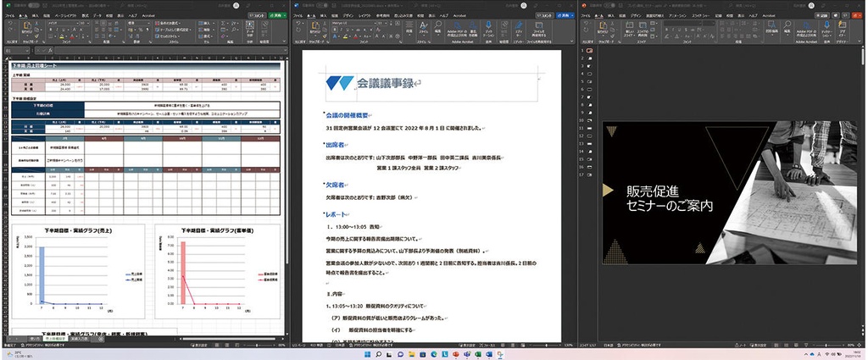Open スライドショー tab in PowerPoint
The height and width of the screenshot is (360, 868).
tap(700, 15)
